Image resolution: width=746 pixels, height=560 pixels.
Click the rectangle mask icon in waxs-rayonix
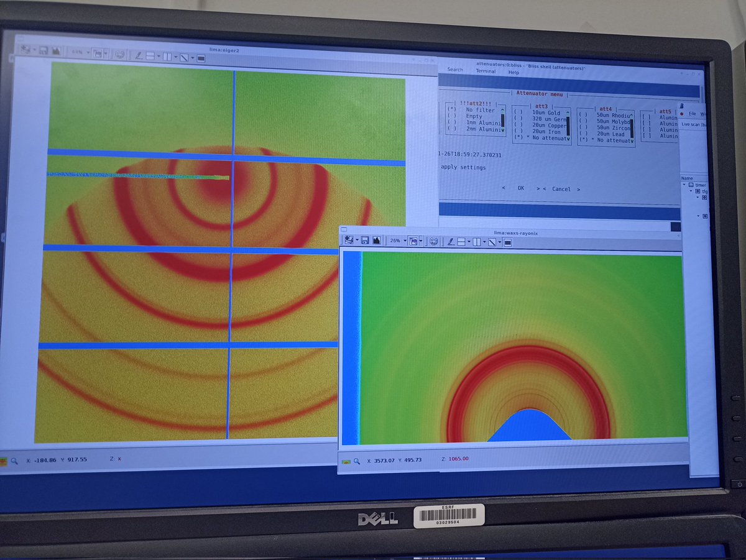pos(507,242)
